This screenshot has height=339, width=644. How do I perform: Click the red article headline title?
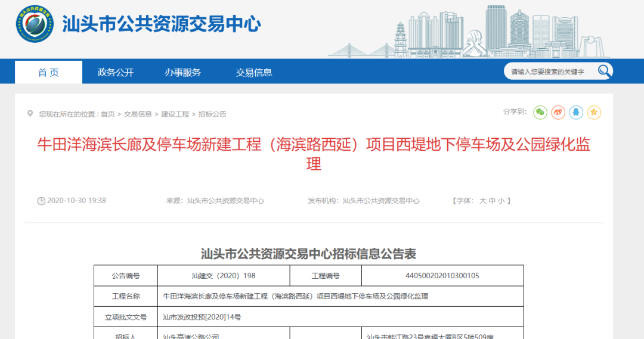point(314,154)
